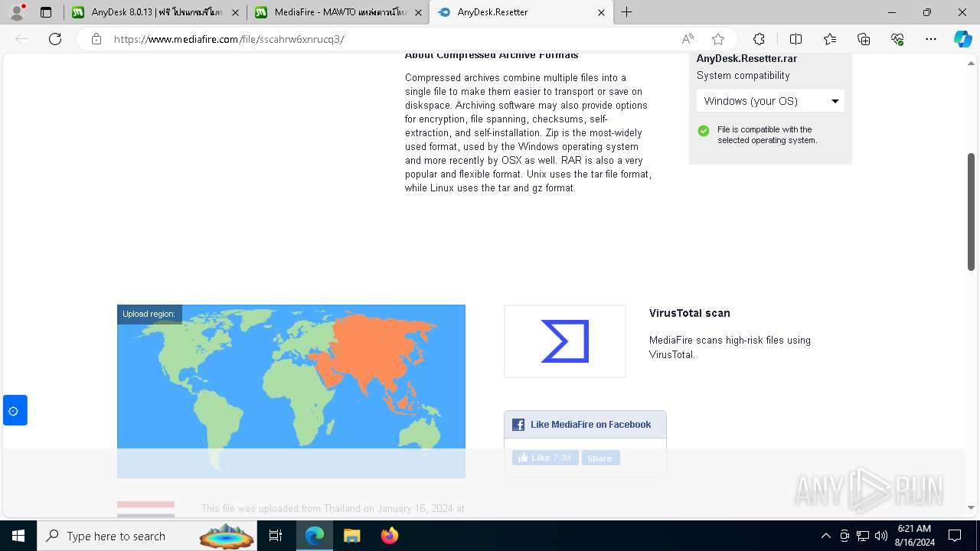Open the clock showing 6:21 AM
The width and height of the screenshot is (980, 551).
pyautogui.click(x=914, y=536)
